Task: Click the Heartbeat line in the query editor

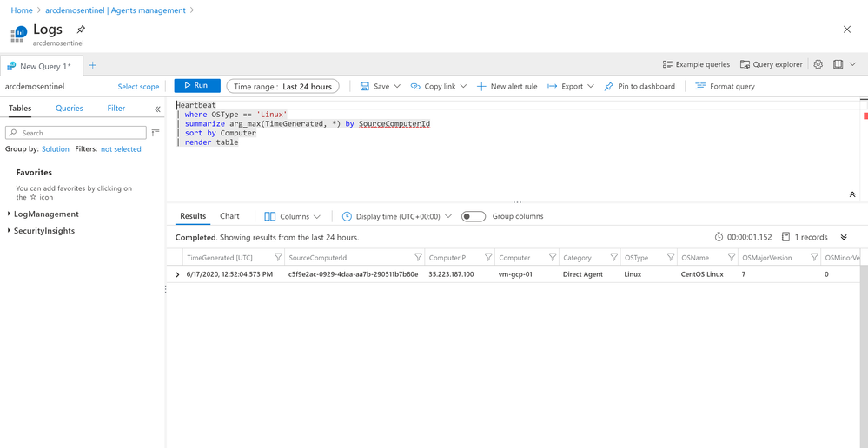Action: click(x=196, y=104)
